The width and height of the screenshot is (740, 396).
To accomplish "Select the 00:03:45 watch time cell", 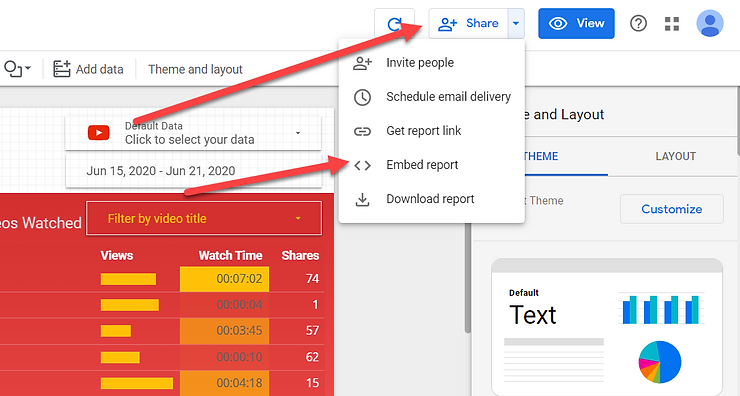I will click(224, 331).
